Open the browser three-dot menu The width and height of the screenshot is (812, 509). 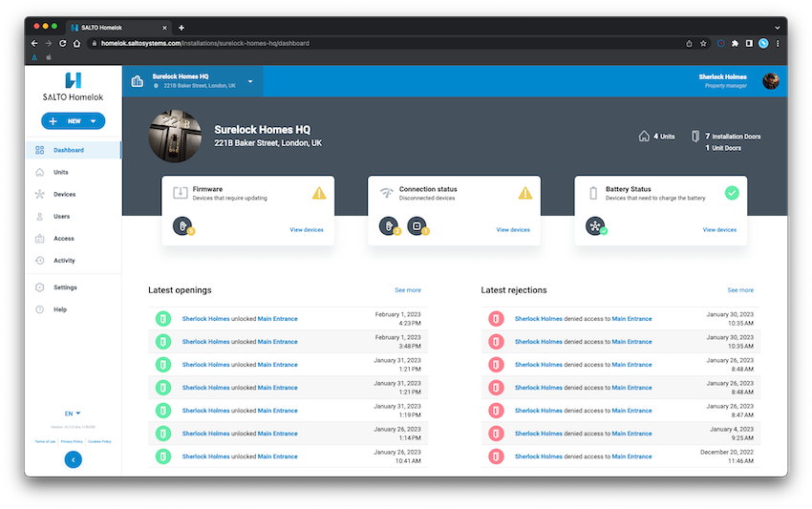click(778, 44)
